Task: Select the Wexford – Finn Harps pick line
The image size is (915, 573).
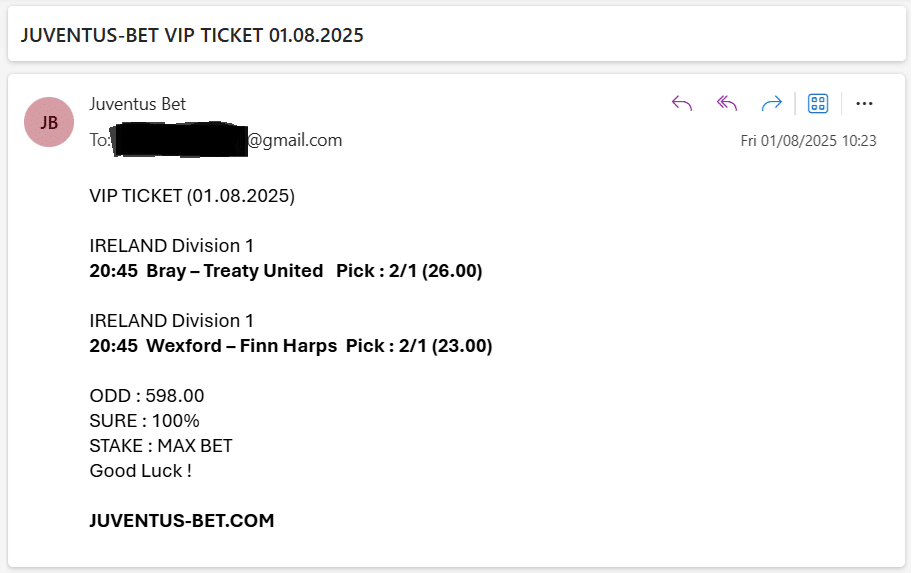Action: click(291, 346)
